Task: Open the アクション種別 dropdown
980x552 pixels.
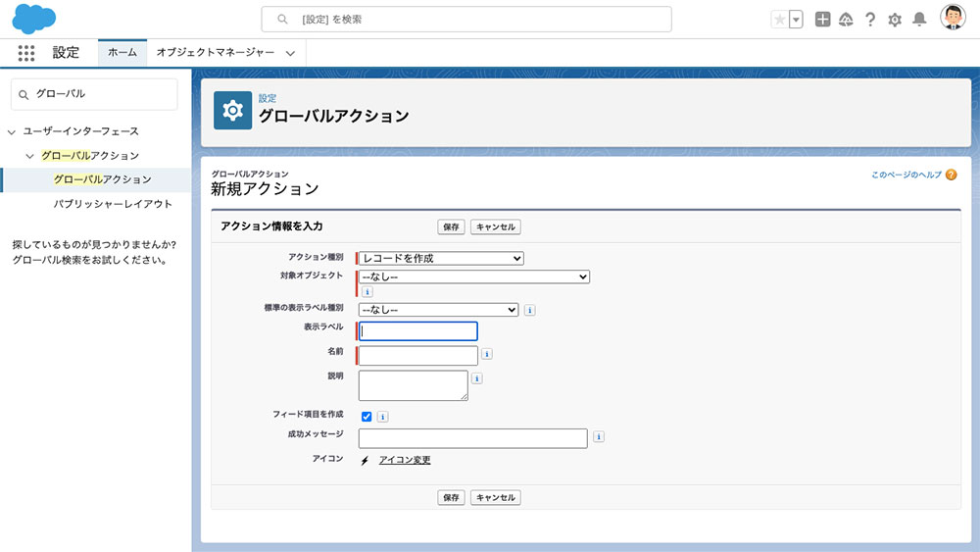Action: 441,258
